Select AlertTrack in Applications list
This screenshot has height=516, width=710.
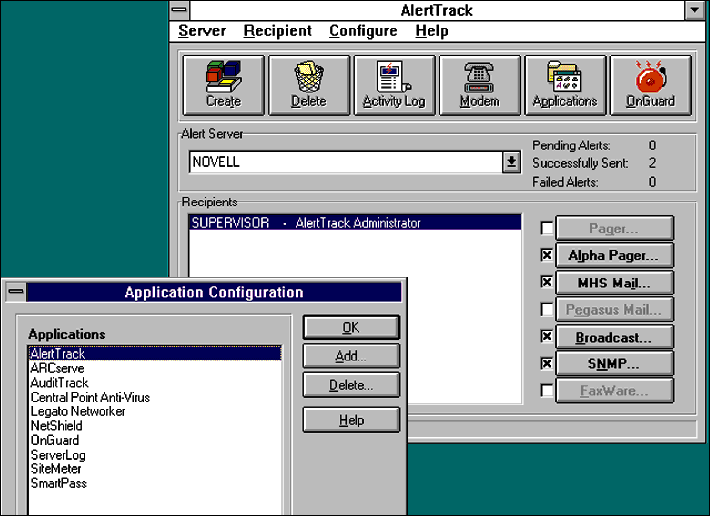(x=155, y=354)
